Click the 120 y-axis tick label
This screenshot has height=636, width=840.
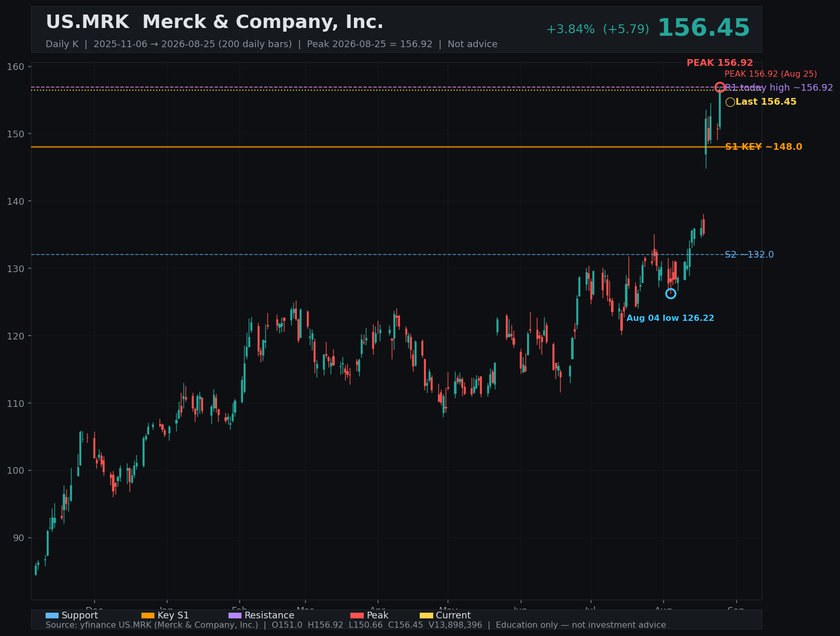[x=16, y=336]
